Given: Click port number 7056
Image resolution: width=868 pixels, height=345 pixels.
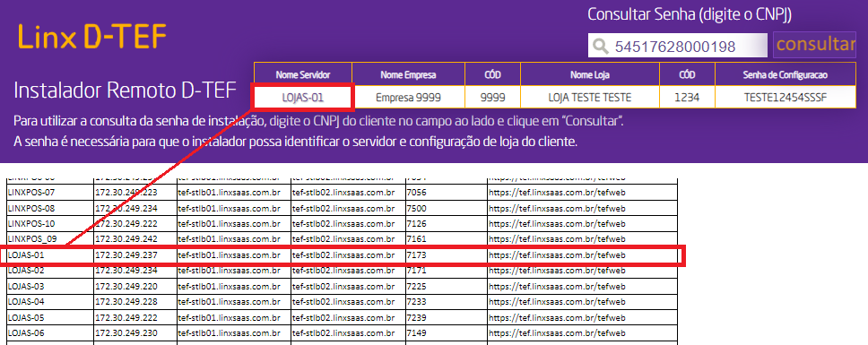Looking at the screenshot, I should tap(416, 192).
